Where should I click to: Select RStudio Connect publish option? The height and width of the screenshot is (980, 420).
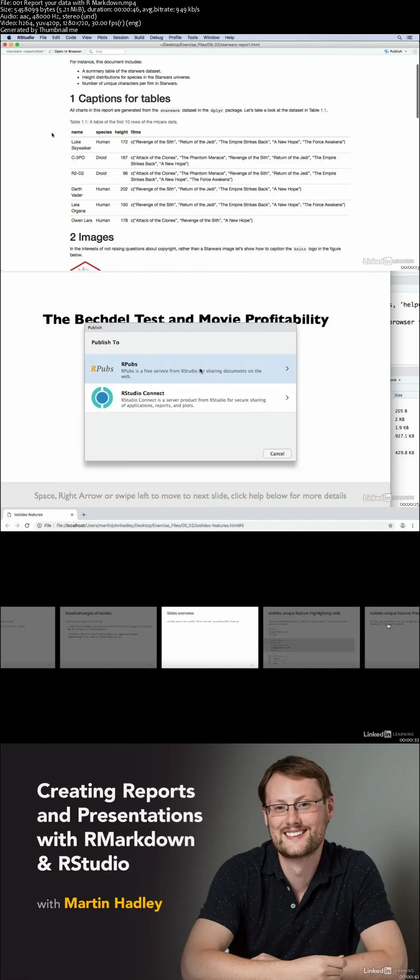(190, 398)
